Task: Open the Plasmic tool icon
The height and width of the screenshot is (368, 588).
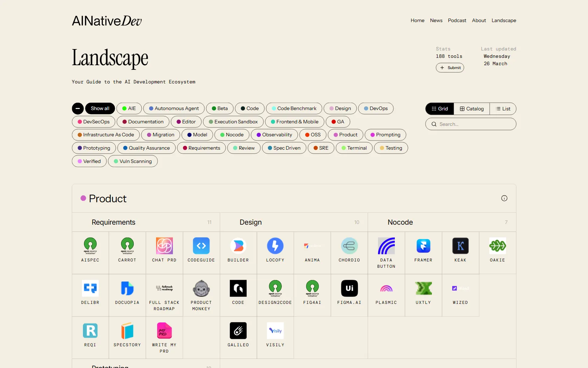Action: 386,288
